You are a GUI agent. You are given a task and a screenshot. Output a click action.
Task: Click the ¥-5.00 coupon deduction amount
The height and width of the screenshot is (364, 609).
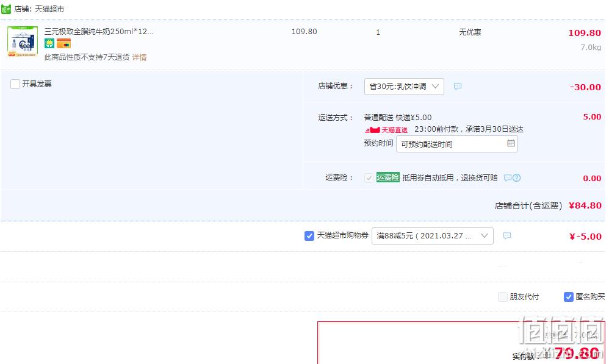pos(585,237)
